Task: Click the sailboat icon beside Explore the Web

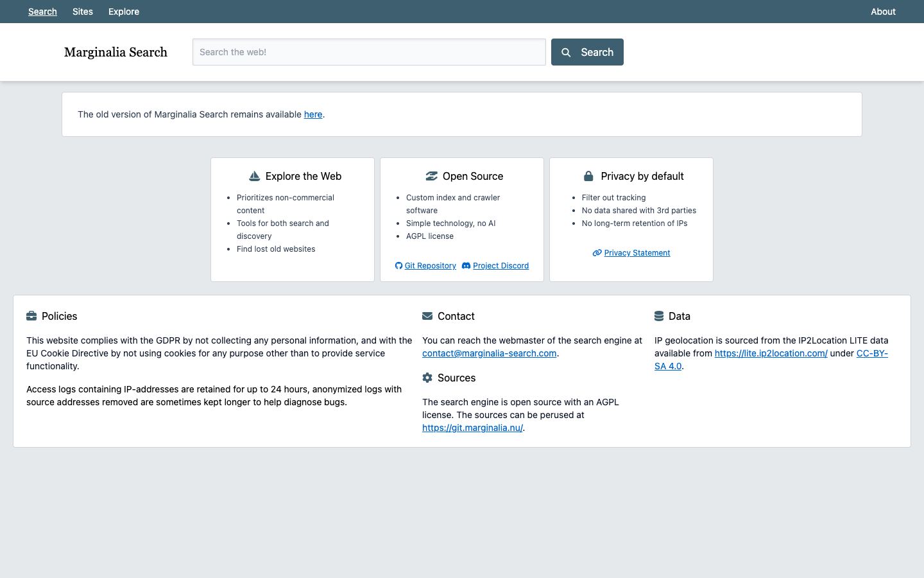Action: [254, 176]
